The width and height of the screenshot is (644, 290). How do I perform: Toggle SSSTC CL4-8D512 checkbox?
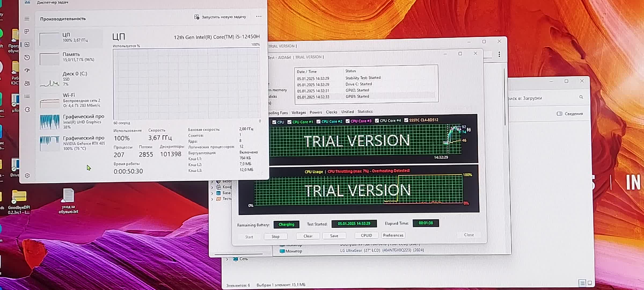tap(406, 120)
